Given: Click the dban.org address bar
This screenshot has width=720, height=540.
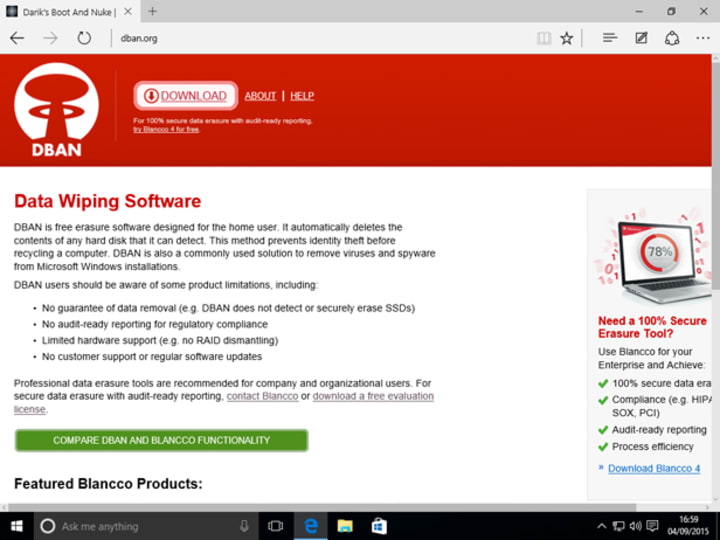Looking at the screenshot, I should tap(321, 38).
